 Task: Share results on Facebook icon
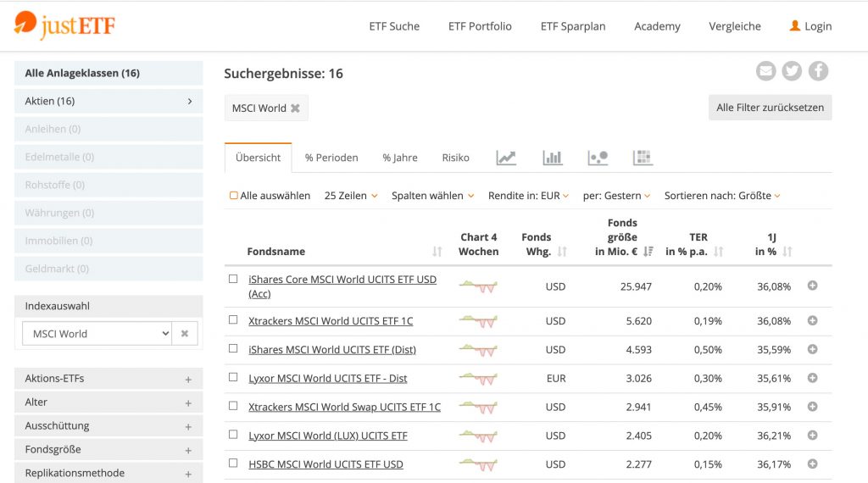(818, 71)
